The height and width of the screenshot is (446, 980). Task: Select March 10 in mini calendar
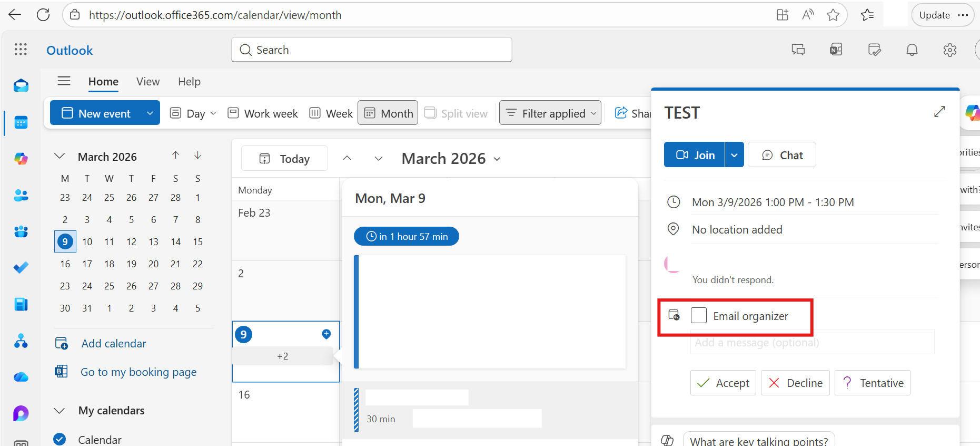coord(87,241)
